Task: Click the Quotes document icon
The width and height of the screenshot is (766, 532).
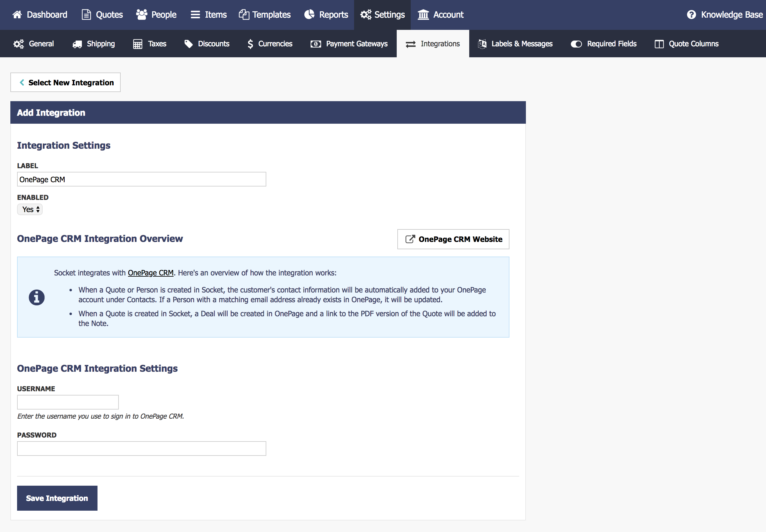Action: click(86, 15)
